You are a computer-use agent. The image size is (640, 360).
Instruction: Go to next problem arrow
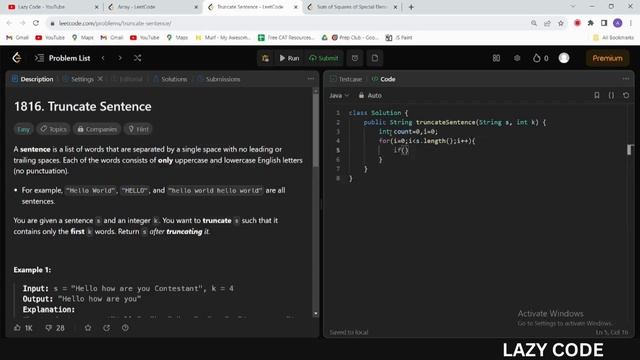[x=120, y=58]
